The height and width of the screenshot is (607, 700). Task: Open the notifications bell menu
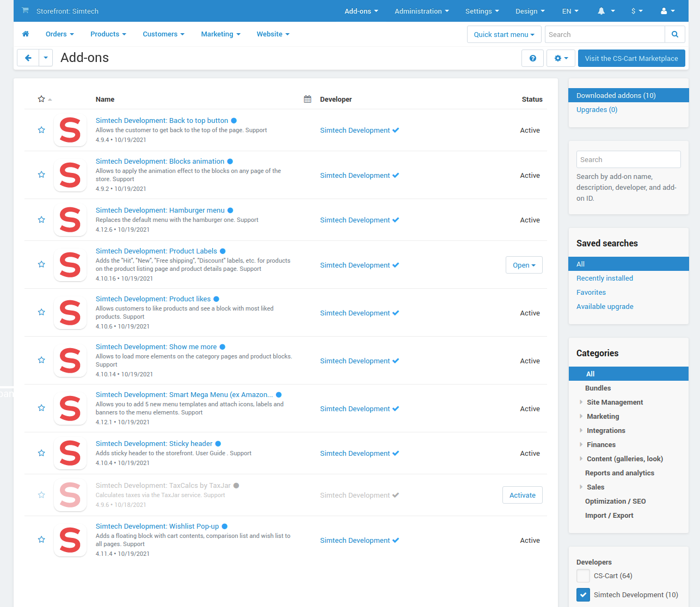point(606,11)
